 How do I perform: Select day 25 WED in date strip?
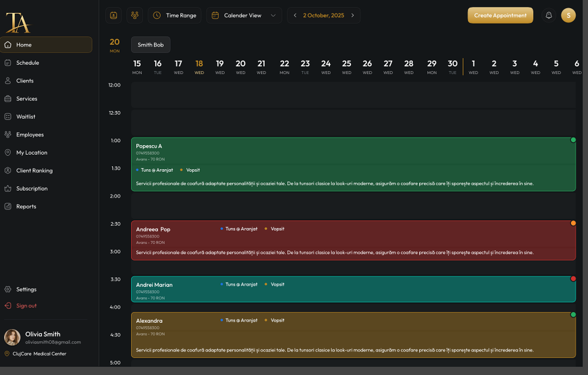pos(347,67)
